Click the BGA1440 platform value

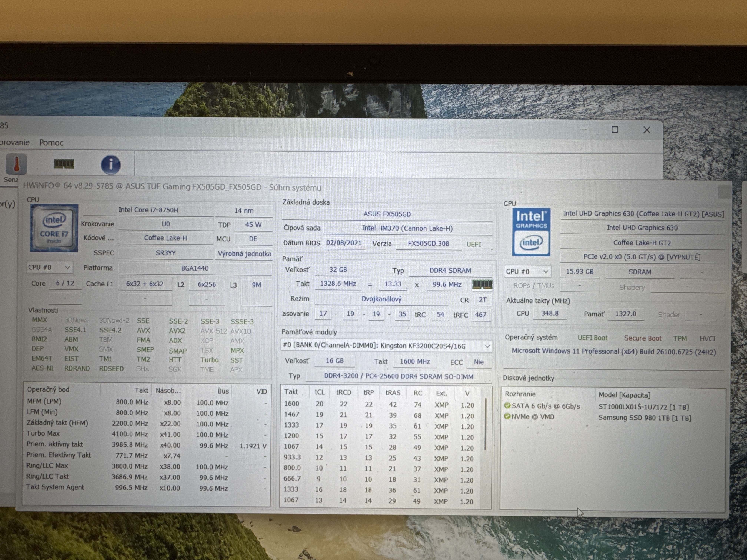(195, 268)
